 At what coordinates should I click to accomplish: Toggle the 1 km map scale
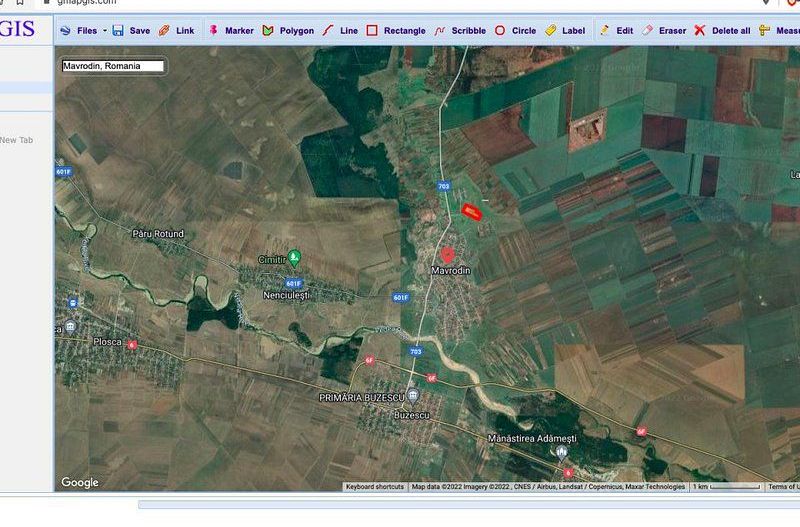coord(727,487)
